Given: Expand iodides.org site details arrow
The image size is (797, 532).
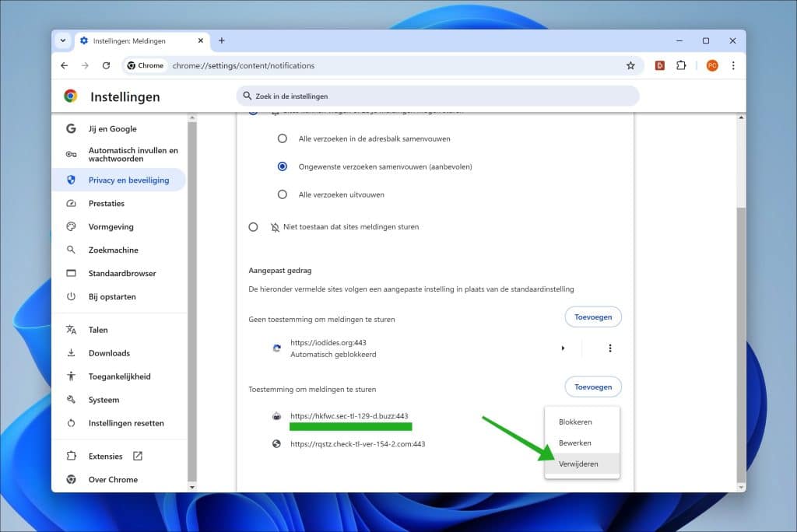Looking at the screenshot, I should 563,348.
